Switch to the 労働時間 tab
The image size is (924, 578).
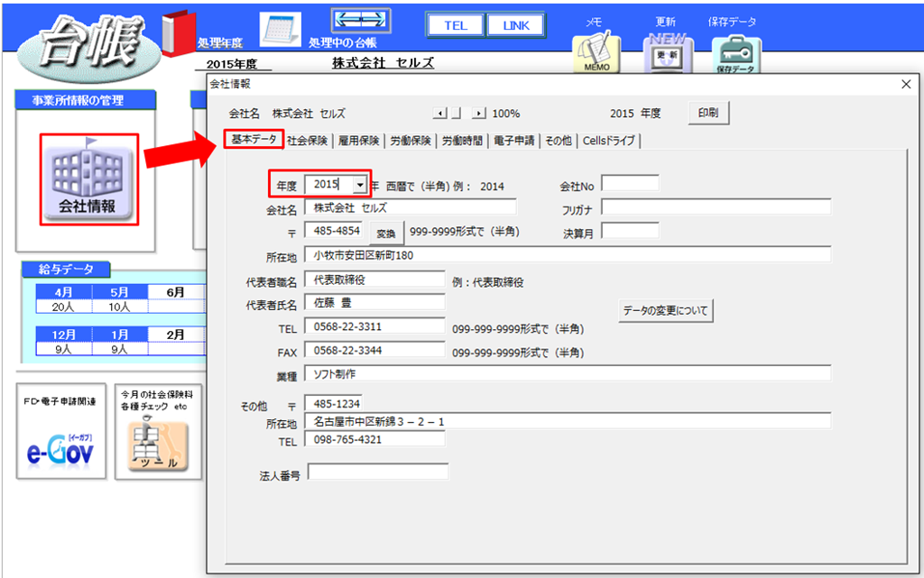point(463,140)
